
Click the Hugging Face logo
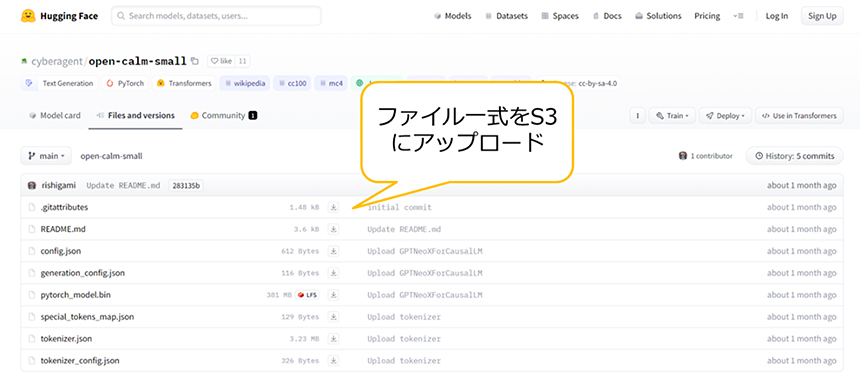pos(59,16)
